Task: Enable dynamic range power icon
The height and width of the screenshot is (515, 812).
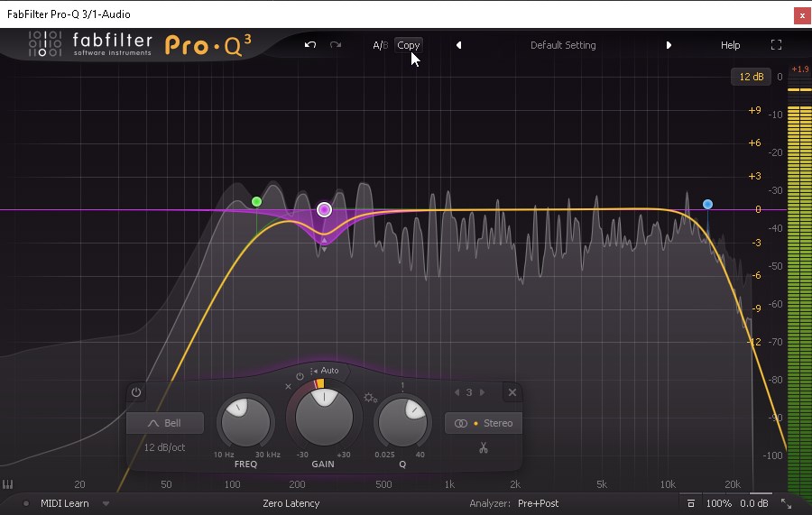Action: click(300, 376)
